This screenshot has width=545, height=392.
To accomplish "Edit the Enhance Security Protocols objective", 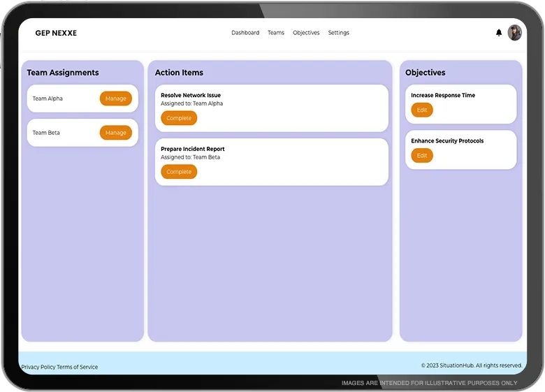I will (x=422, y=156).
